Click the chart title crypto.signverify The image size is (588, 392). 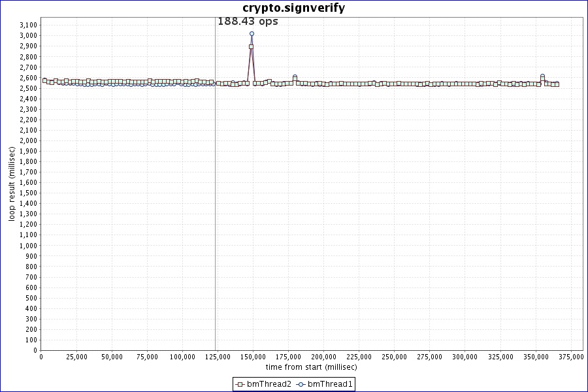(293, 8)
